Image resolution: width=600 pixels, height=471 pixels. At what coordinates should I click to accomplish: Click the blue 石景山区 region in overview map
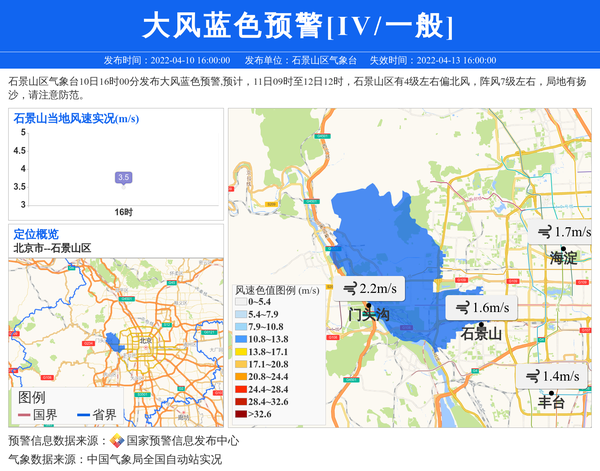tap(114, 342)
